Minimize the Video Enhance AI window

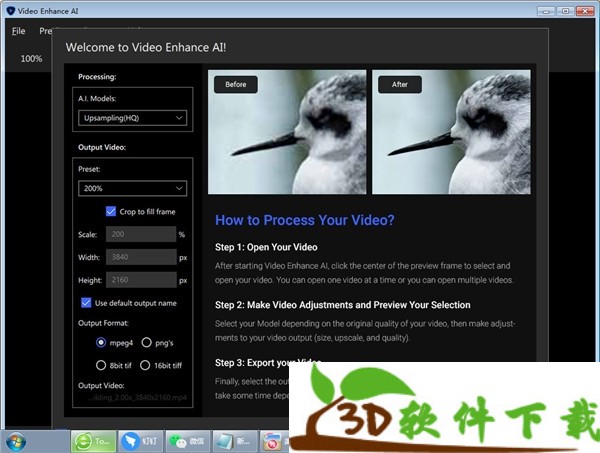point(546,11)
